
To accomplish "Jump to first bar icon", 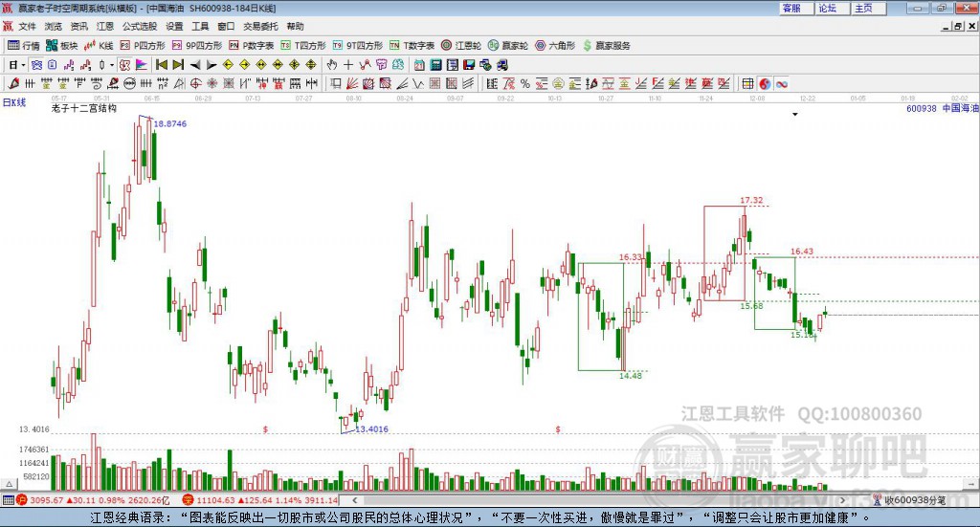I will point(162,65).
